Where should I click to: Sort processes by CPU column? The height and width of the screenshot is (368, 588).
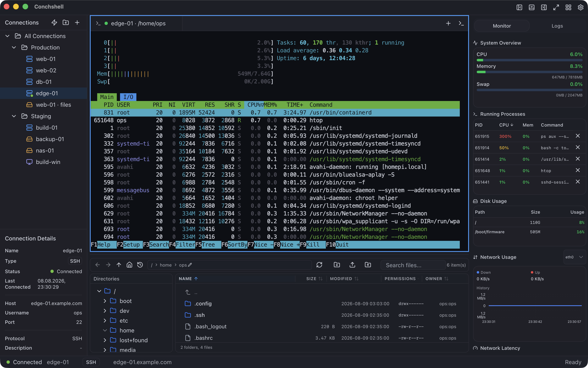506,125
